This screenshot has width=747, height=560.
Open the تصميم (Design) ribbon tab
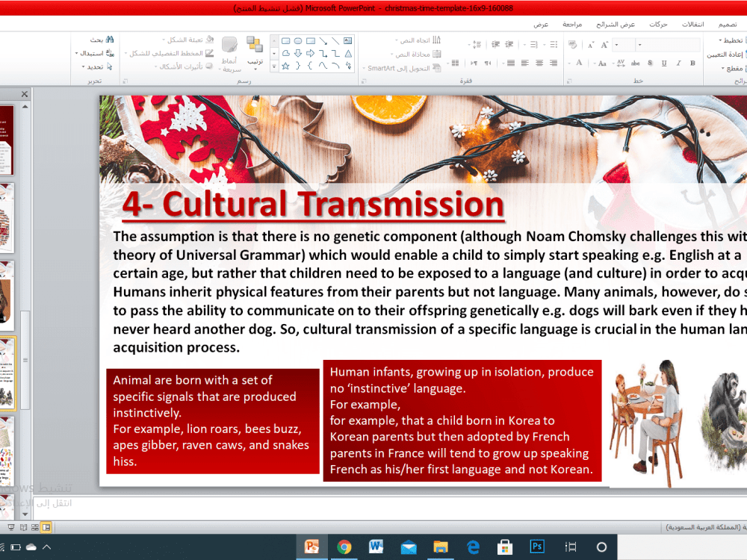(728, 25)
